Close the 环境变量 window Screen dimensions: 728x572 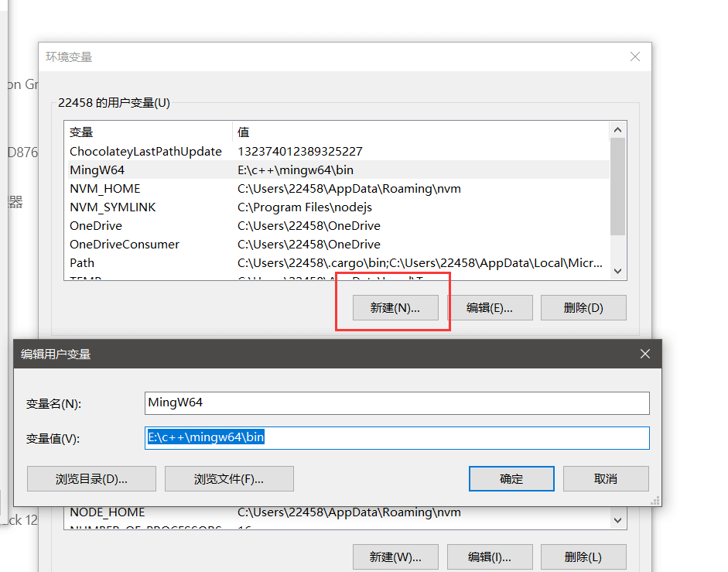tap(635, 57)
